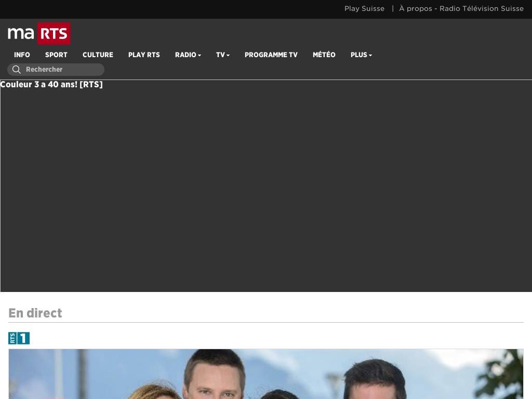Open the Météo page
Screen dimensions: 532x399
click(324, 55)
